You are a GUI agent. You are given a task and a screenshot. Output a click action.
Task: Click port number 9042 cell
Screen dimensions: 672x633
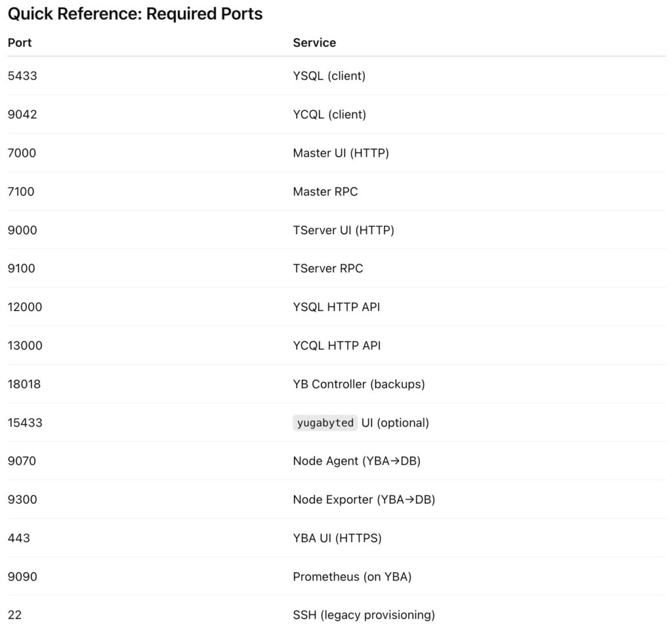[x=22, y=115]
